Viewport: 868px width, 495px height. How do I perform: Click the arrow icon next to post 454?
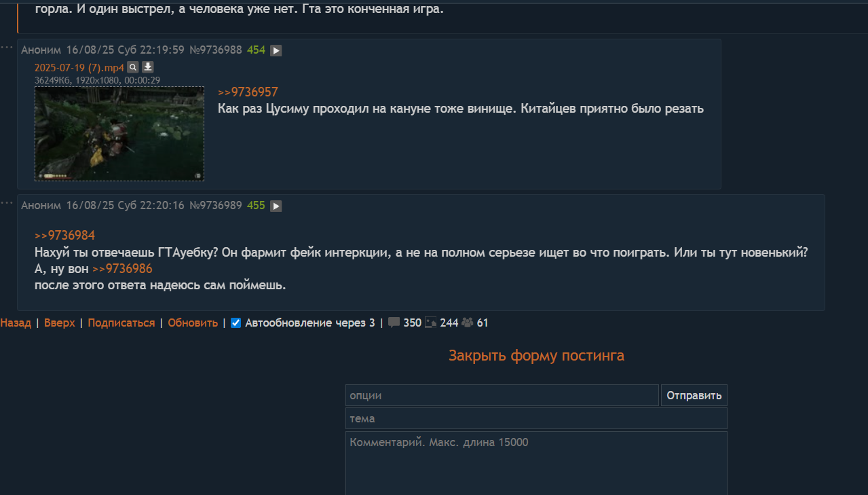(276, 50)
